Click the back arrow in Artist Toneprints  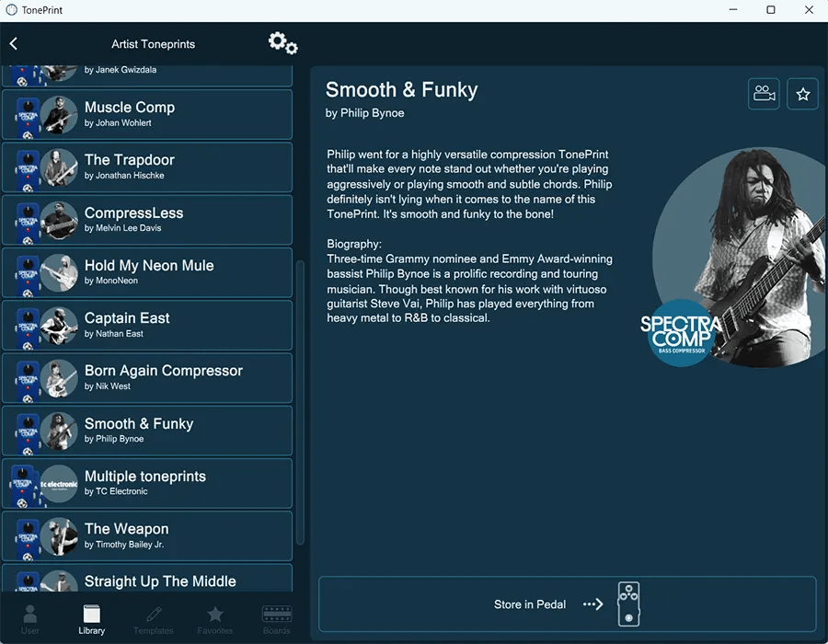14,43
